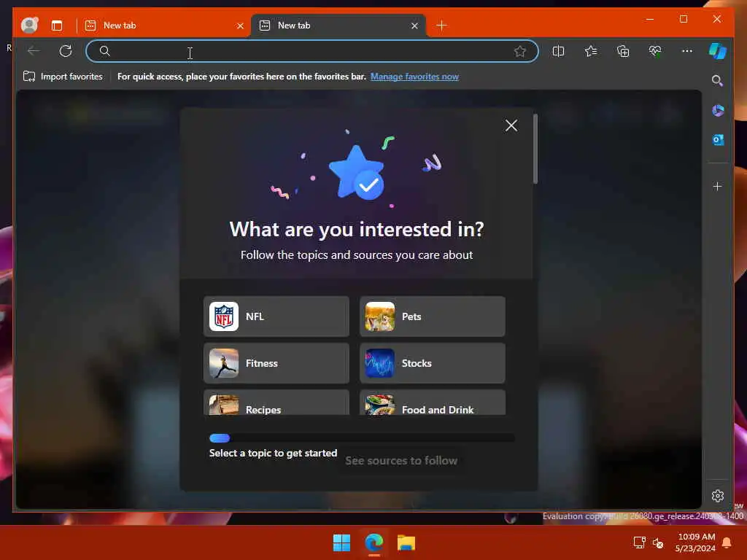Select the NFL topic card

coord(276,316)
